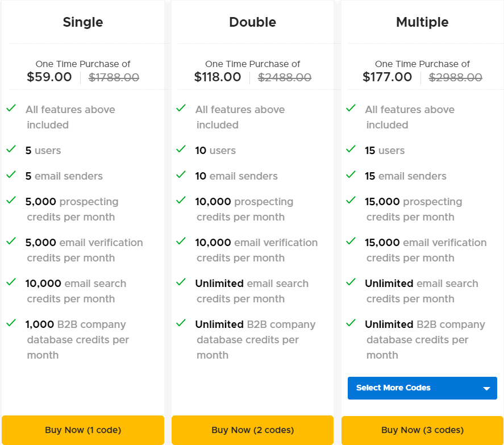The width and height of the screenshot is (504, 445).
Task: Expand code options in the Multiple plan
Action: pos(422,388)
